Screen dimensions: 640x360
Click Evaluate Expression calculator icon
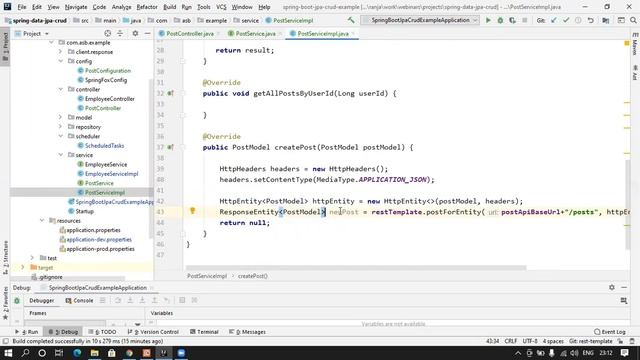[x=182, y=300]
